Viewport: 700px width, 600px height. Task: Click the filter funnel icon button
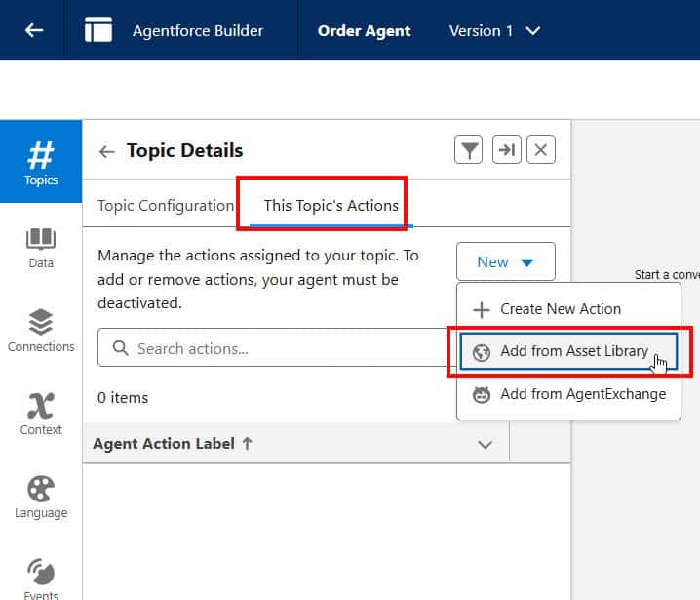click(468, 149)
